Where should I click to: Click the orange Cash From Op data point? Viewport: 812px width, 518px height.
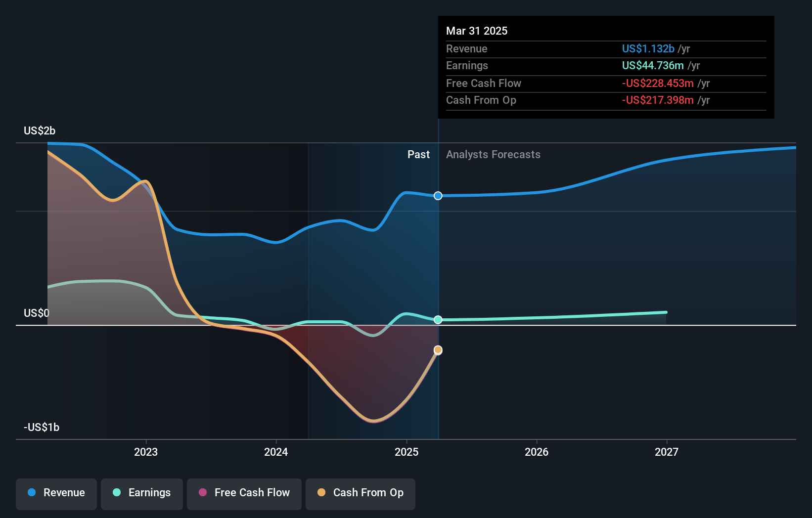[x=438, y=350]
